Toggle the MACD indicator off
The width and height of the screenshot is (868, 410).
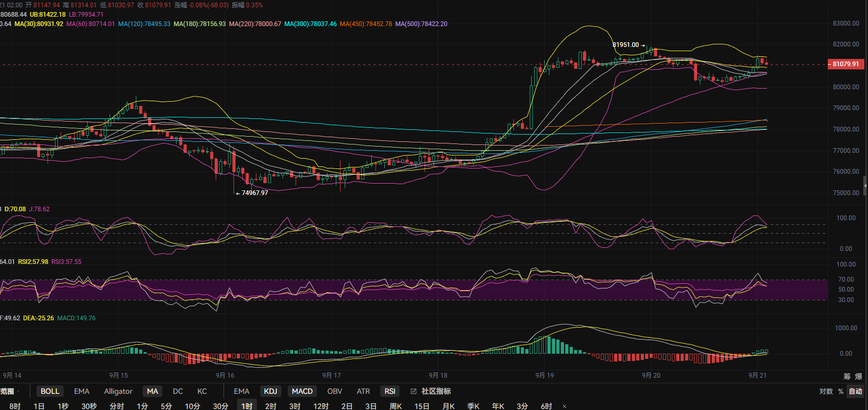(x=302, y=391)
